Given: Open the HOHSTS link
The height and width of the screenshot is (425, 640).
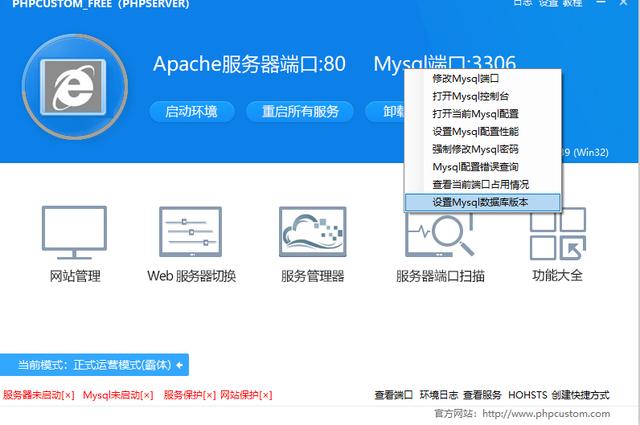Looking at the screenshot, I should [527, 395].
